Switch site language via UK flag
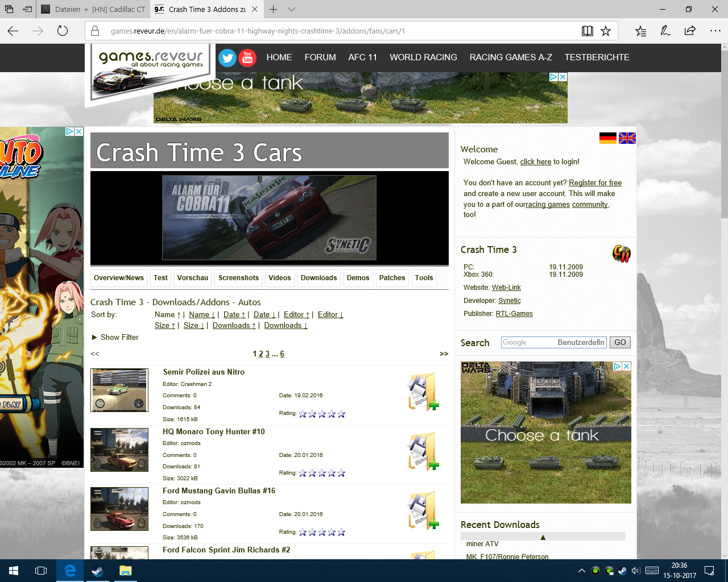Image resolution: width=728 pixels, height=582 pixels. (x=627, y=138)
